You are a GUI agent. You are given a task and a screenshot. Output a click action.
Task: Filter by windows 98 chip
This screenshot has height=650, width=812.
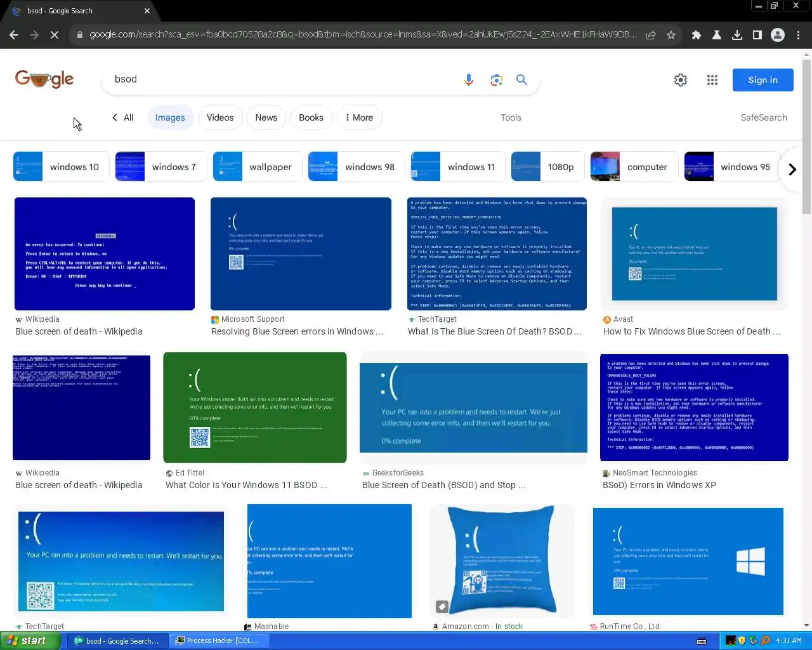[x=357, y=167]
